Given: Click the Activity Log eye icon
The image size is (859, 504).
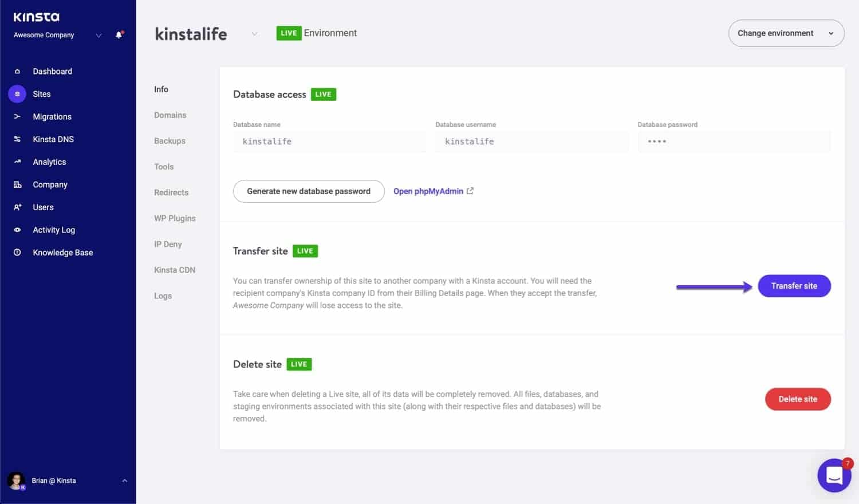Looking at the screenshot, I should (x=17, y=230).
